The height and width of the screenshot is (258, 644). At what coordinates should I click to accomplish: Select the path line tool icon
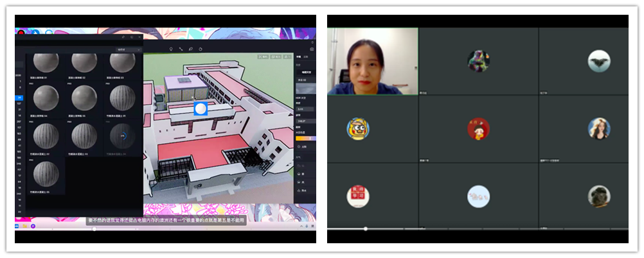coord(181,49)
